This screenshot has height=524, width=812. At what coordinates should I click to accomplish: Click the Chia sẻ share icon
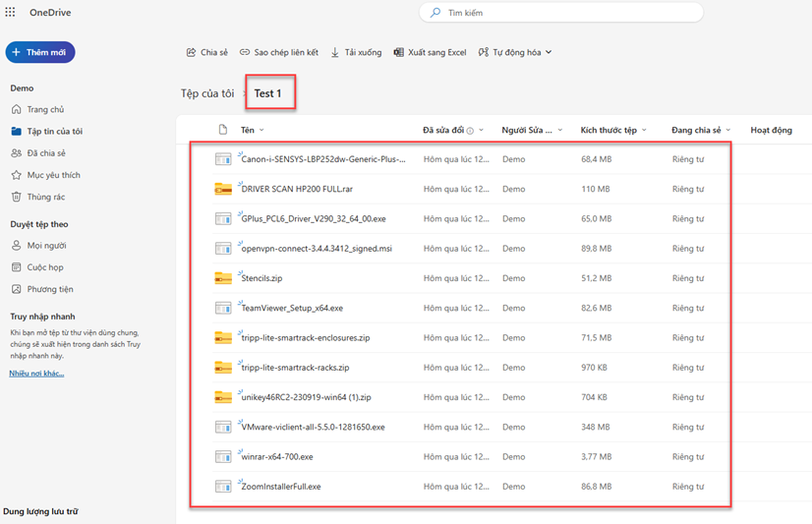192,52
